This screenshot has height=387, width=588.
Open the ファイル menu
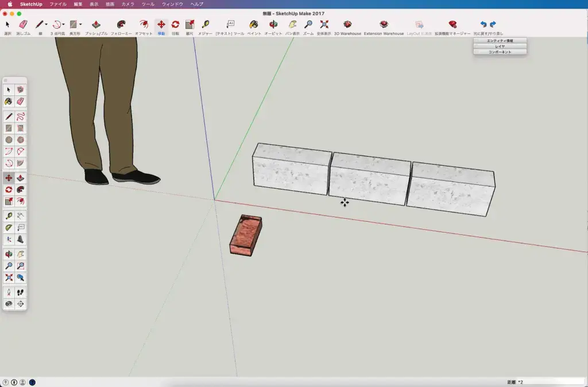(58, 4)
